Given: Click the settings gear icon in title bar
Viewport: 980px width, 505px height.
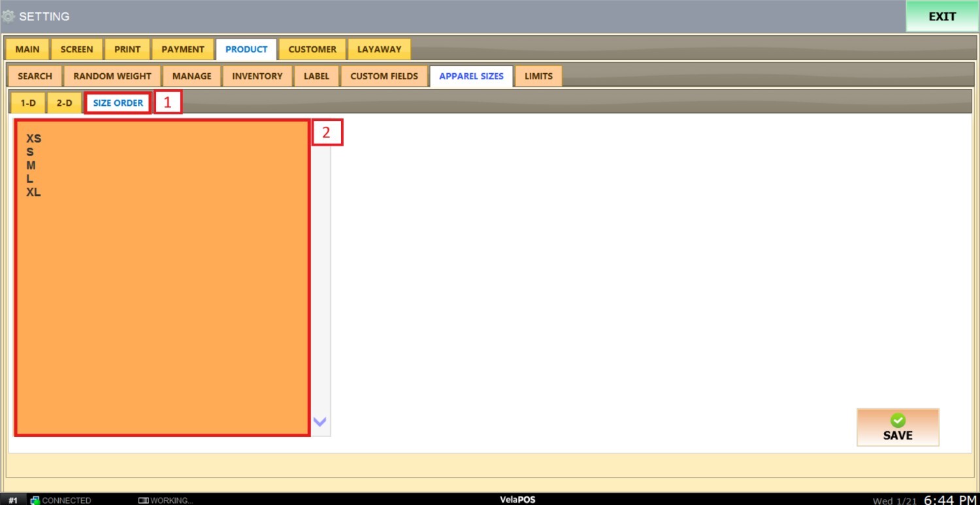Looking at the screenshot, I should click(8, 16).
